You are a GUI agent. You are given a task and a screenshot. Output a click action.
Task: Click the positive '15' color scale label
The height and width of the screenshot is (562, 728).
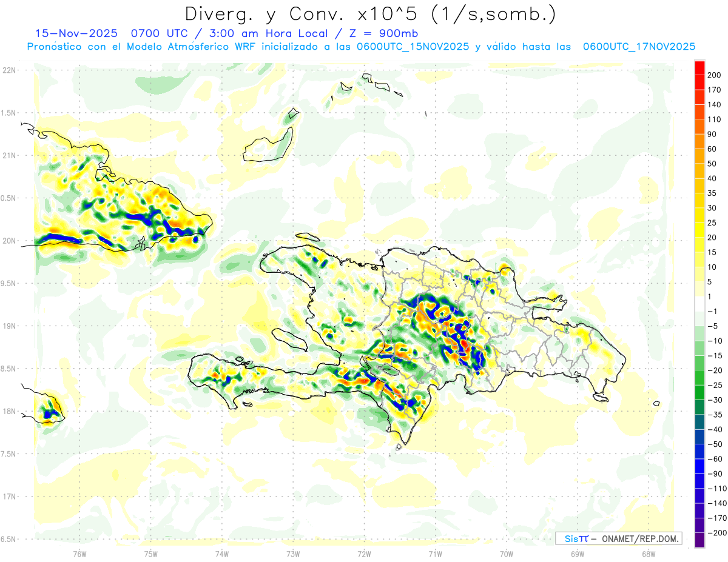712,252
